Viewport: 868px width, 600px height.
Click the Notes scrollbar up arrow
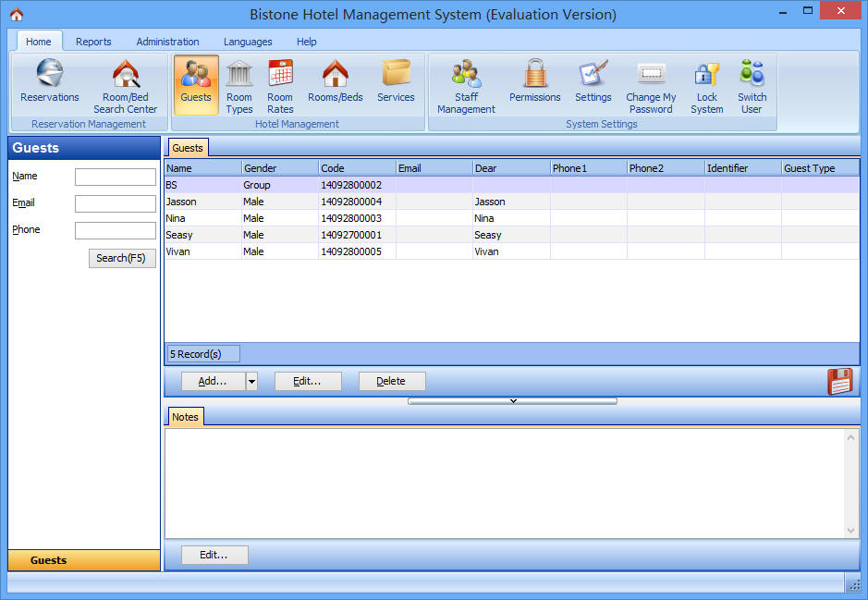tap(850, 437)
